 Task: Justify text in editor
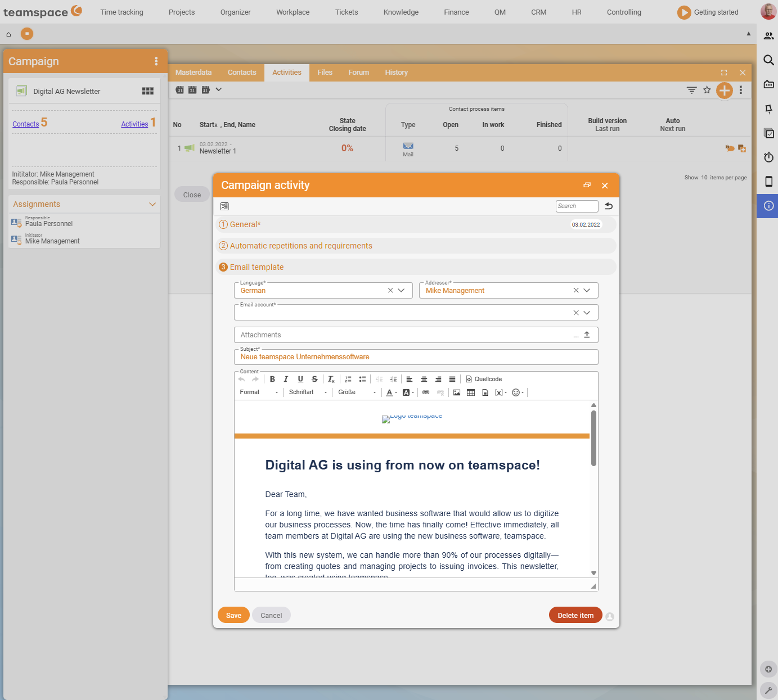point(452,379)
